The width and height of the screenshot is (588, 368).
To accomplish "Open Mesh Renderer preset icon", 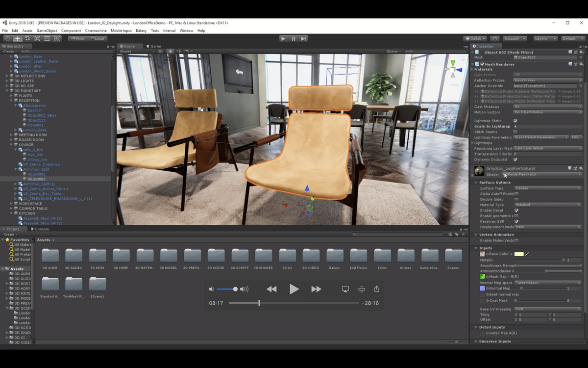I will (x=576, y=64).
